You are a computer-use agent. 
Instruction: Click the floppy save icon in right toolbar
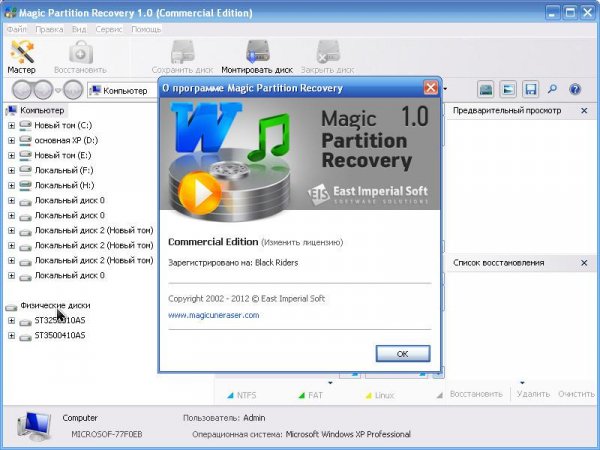[530, 90]
